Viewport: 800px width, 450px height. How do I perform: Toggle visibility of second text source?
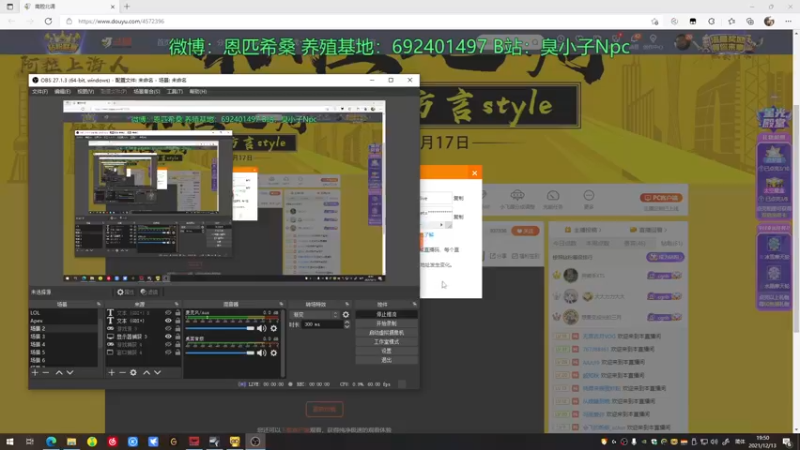pyautogui.click(x=168, y=320)
